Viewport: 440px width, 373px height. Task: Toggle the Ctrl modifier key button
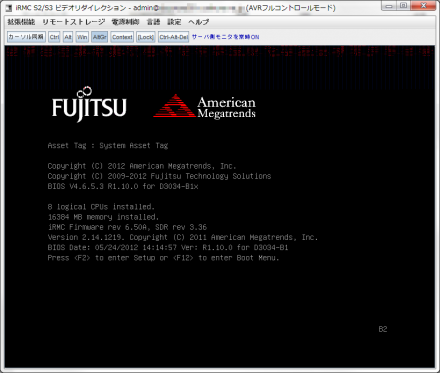point(54,37)
